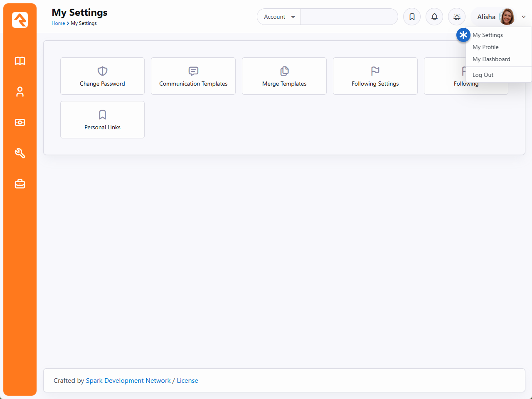
Task: Open Spark Development Network link
Action: coord(128,380)
